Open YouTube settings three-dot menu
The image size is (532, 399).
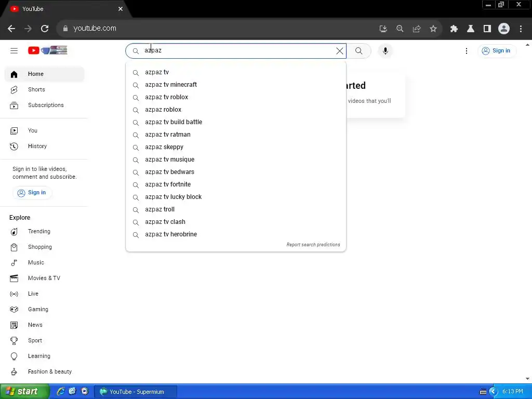pyautogui.click(x=467, y=51)
